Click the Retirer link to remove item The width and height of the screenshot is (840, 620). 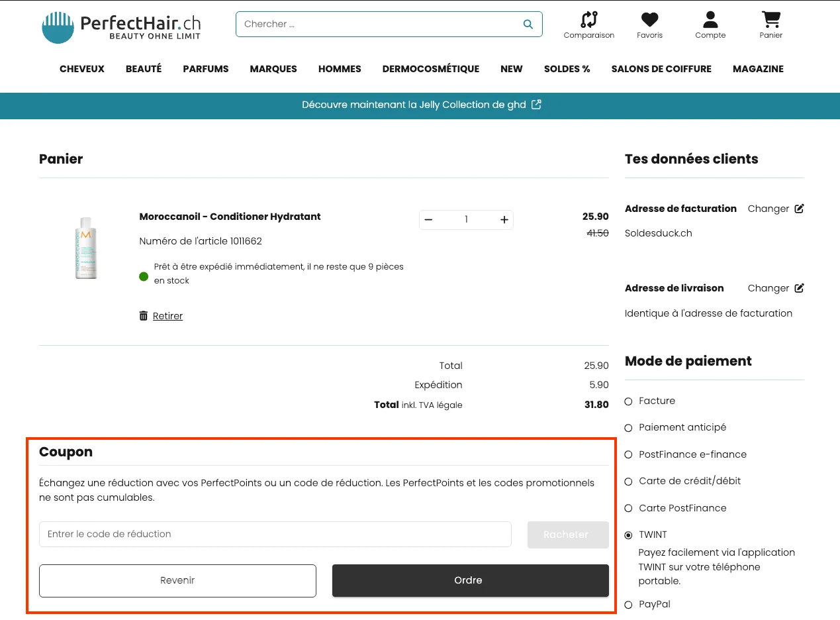(x=167, y=316)
